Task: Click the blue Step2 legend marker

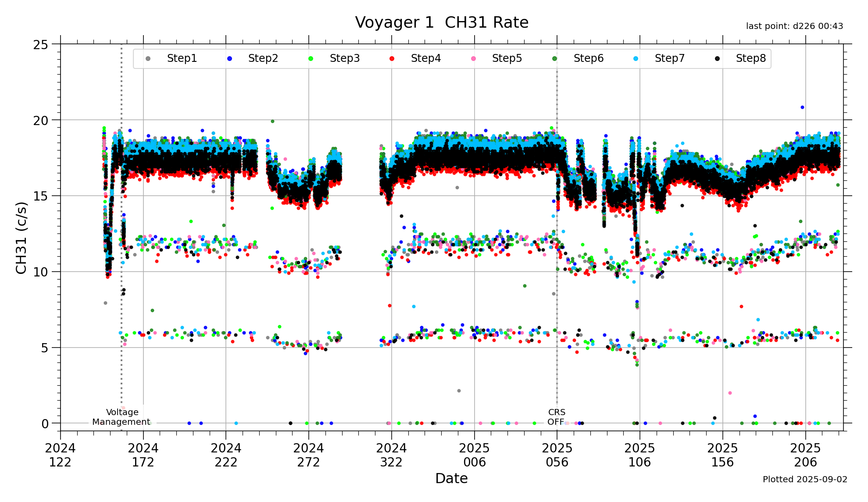Action: tap(229, 59)
